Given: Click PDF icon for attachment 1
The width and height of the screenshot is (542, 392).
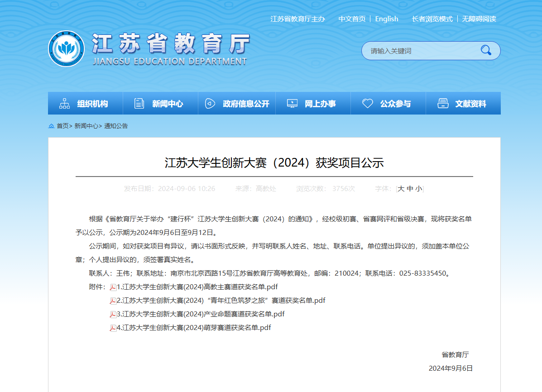Looking at the screenshot, I should click(113, 287).
